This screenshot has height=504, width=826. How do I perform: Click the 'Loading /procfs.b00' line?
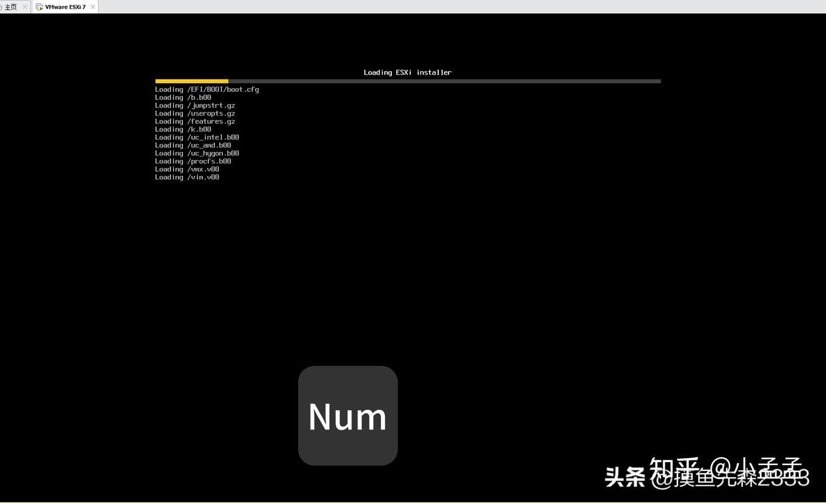click(x=193, y=162)
